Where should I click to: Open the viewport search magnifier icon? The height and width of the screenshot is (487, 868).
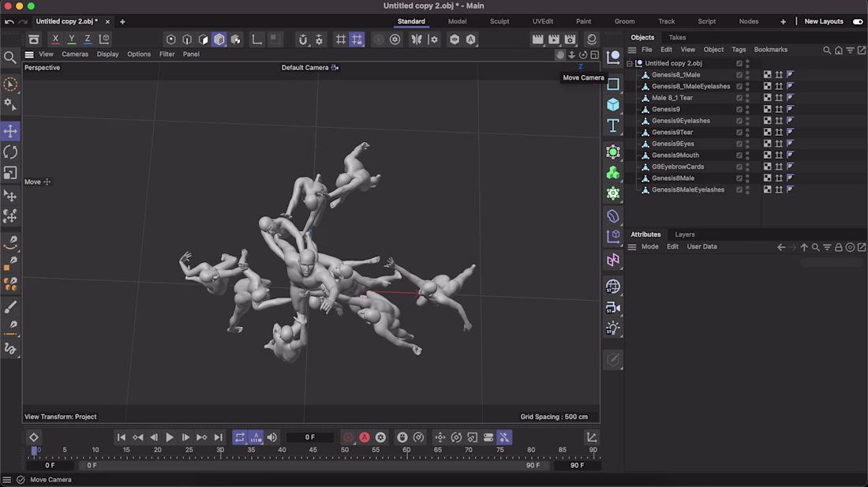pyautogui.click(x=10, y=58)
